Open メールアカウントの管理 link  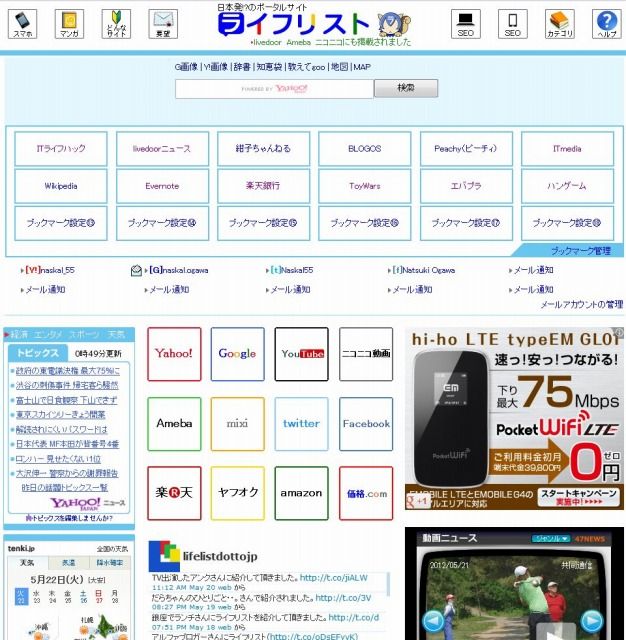582,304
